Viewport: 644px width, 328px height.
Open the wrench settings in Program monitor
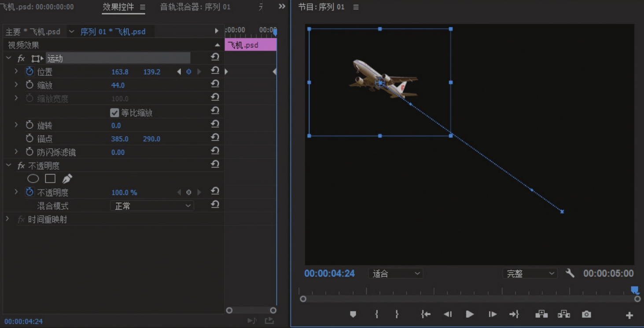click(570, 273)
